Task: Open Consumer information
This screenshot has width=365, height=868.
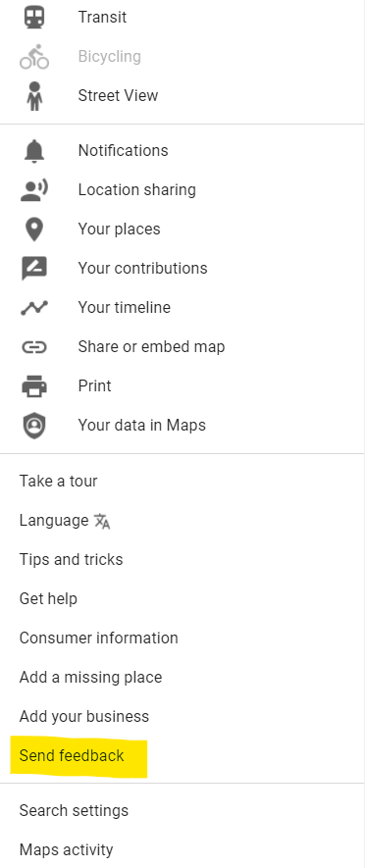Action: 182,638
